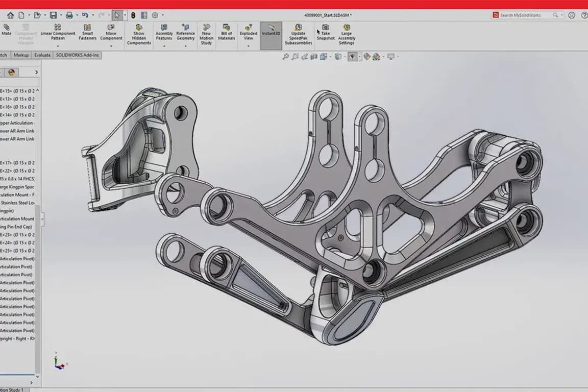This screenshot has height=392, width=588.
Task: Click the Home icon in the top toolbar
Action: pyautogui.click(x=10, y=15)
